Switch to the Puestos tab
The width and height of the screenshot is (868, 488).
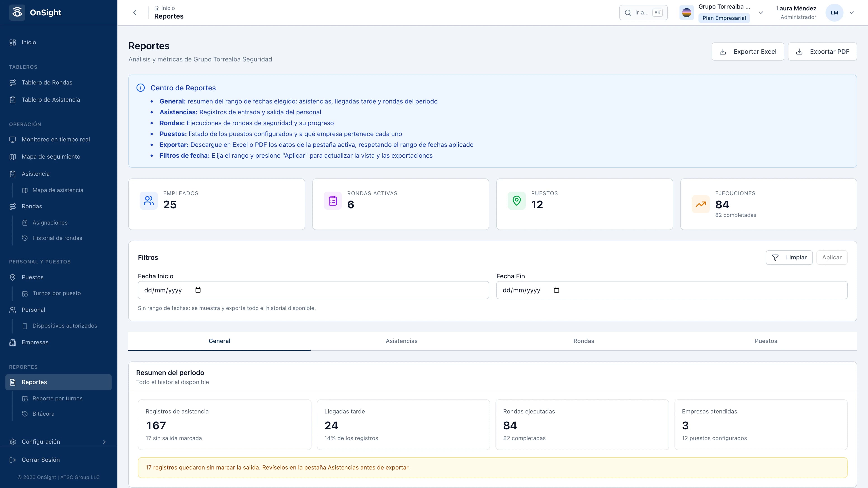766,341
